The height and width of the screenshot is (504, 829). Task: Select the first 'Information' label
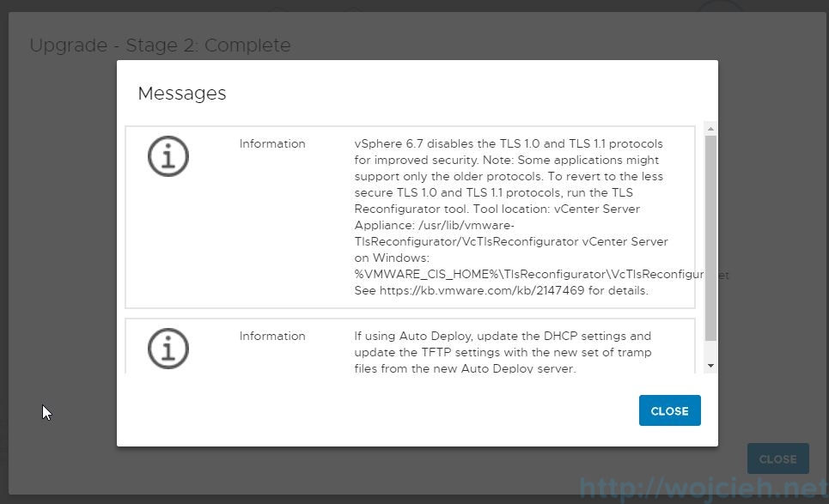272,143
